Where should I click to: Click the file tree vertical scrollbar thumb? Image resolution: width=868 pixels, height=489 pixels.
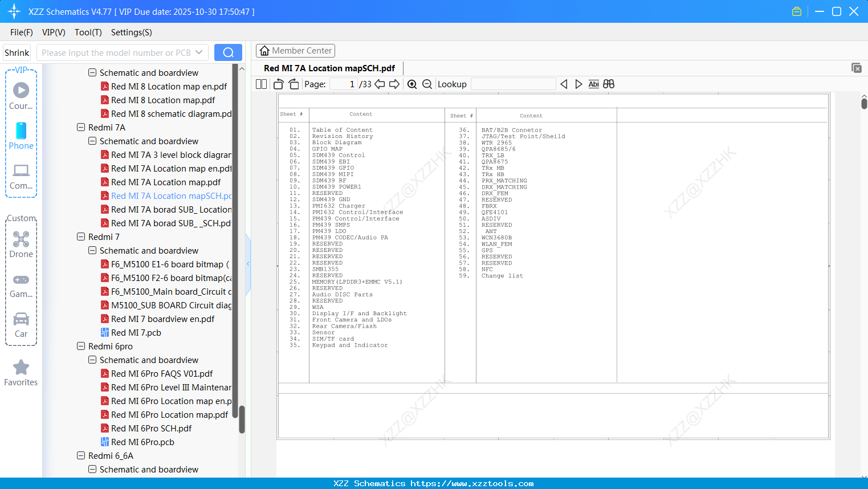(242, 419)
